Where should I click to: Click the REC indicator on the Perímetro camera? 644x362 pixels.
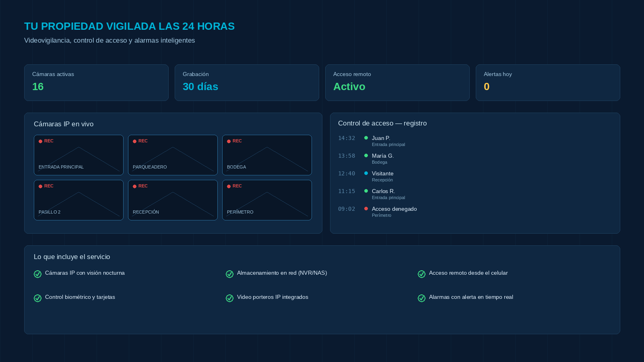[x=234, y=186]
